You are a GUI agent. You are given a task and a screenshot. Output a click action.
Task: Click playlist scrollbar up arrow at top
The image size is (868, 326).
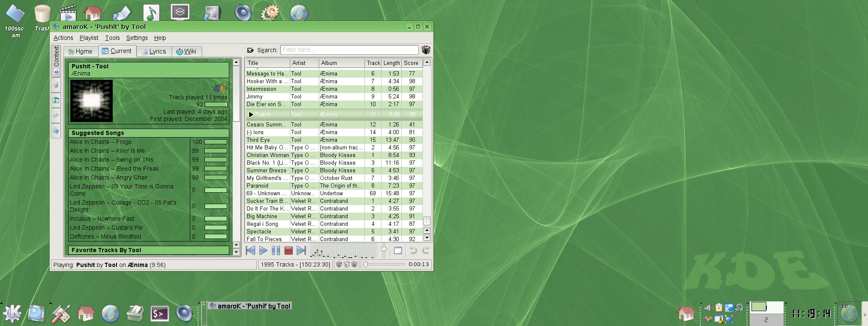pos(427,62)
